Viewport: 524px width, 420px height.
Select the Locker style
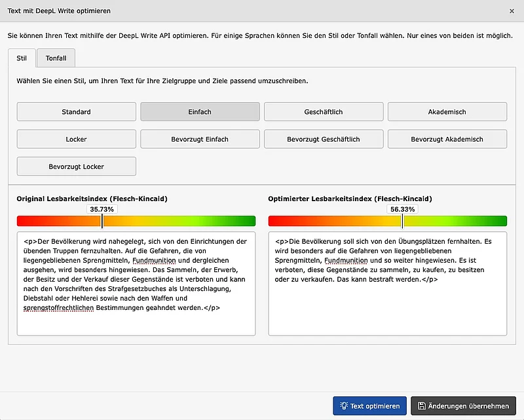[x=76, y=139]
